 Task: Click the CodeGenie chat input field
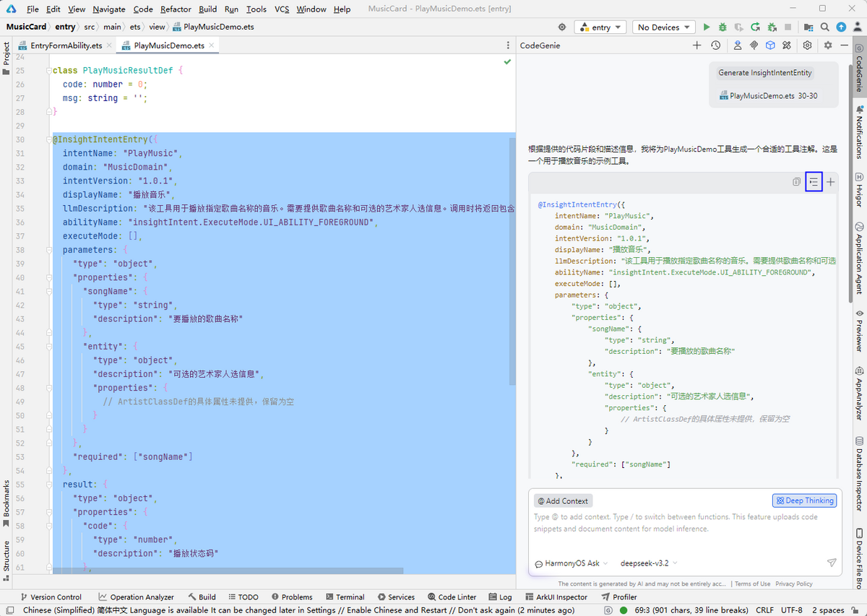(x=679, y=531)
